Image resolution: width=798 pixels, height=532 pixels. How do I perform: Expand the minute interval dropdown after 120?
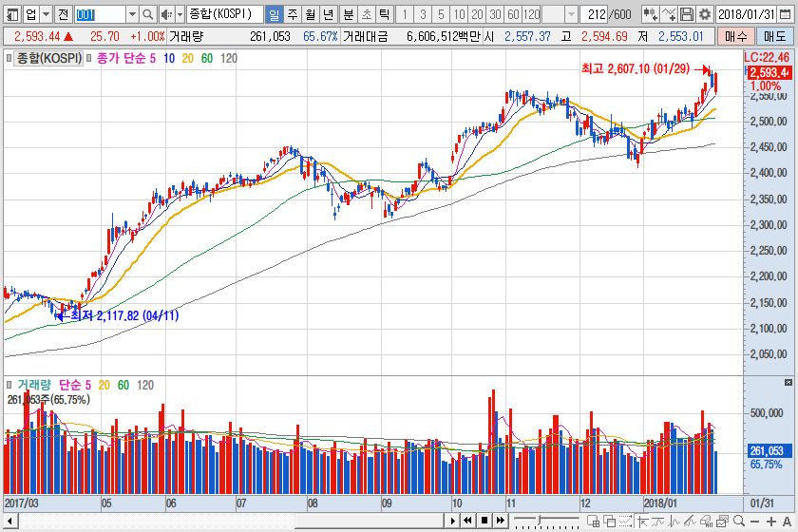570,14
